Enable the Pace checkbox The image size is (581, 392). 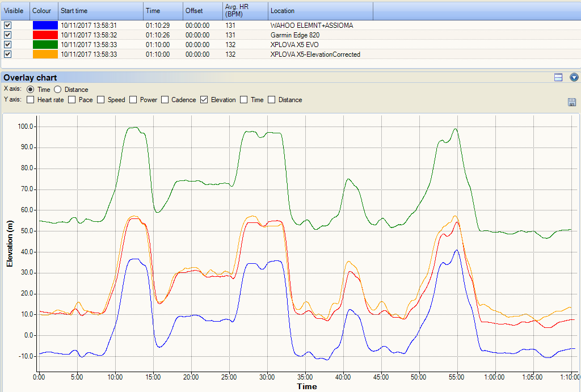point(71,99)
